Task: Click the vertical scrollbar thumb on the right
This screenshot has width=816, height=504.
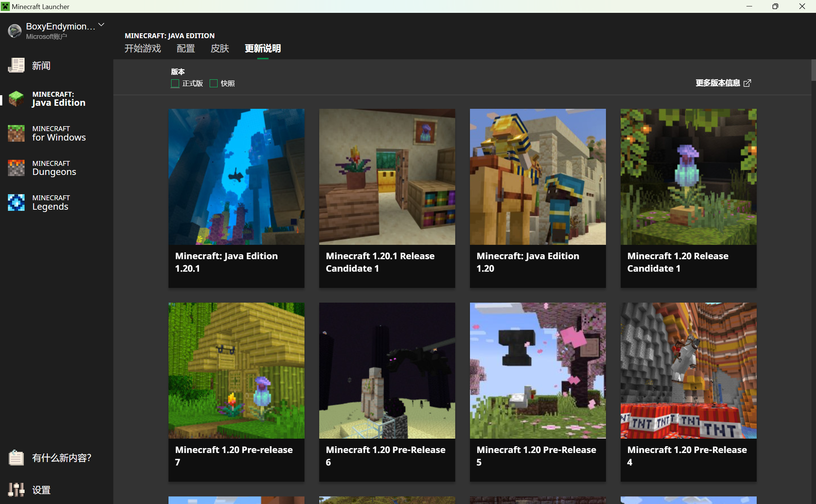Action: tap(813, 70)
